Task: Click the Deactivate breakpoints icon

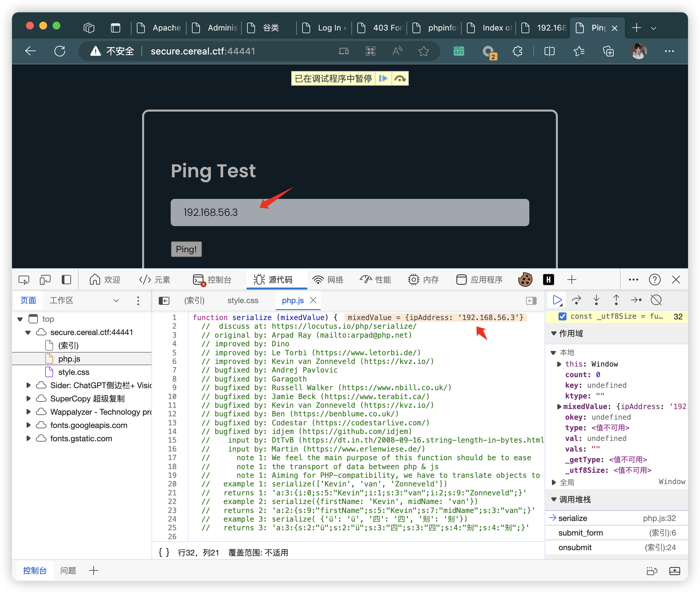Action: (x=656, y=300)
